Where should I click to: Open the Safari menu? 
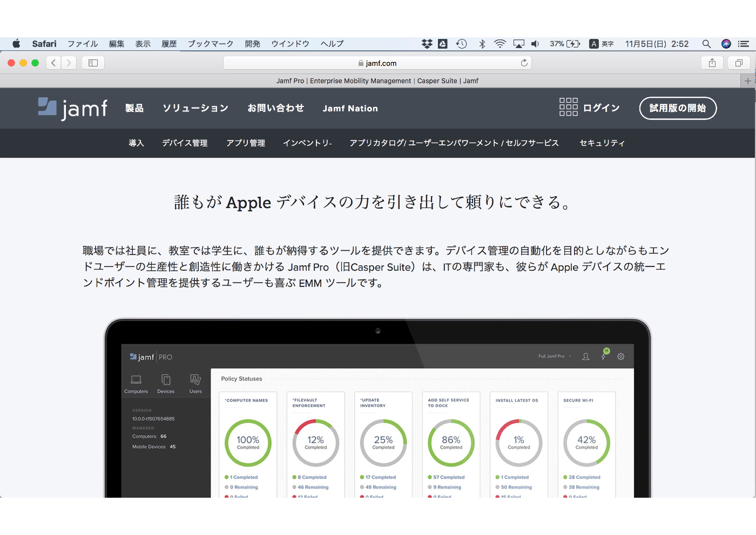[x=44, y=44]
